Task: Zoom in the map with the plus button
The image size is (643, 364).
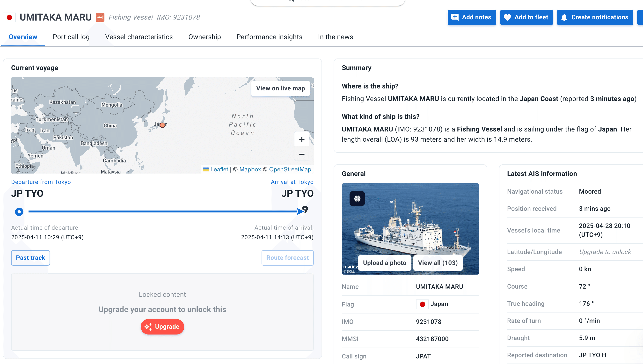Action: point(302,139)
